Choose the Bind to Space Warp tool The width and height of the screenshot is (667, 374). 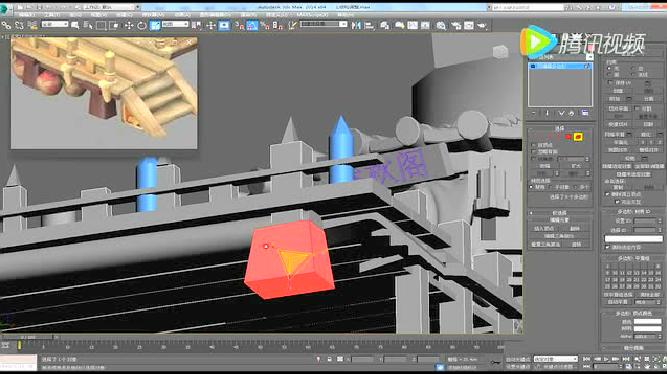pyautogui.click(x=32, y=26)
